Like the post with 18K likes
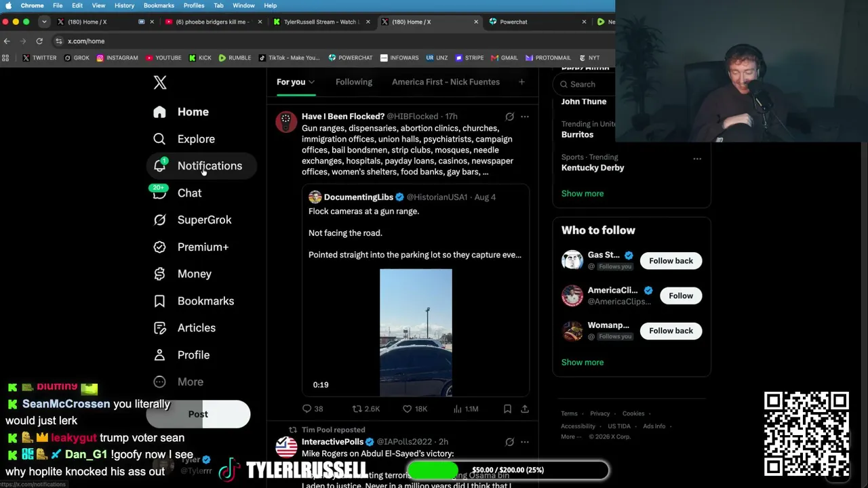The image size is (868, 488). pyautogui.click(x=415, y=409)
